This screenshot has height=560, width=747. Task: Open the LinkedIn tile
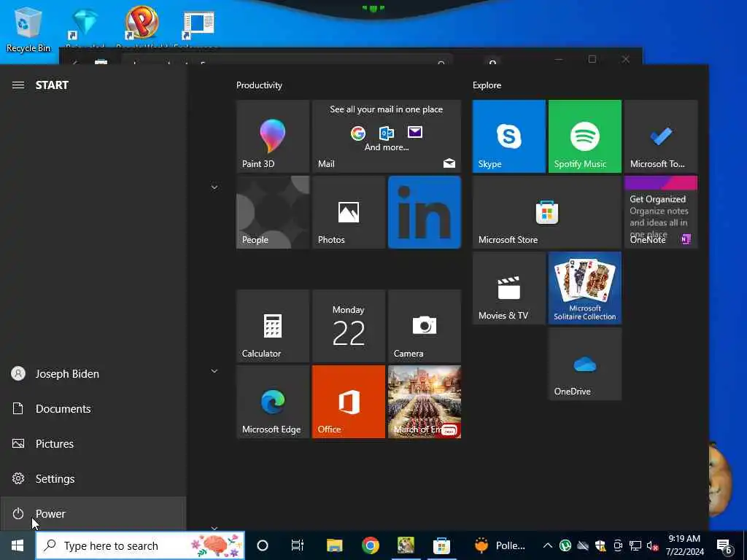[425, 212]
